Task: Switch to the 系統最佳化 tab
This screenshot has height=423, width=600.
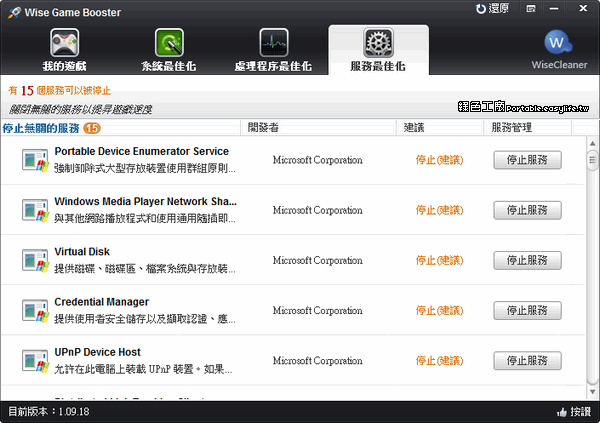Action: point(169,50)
